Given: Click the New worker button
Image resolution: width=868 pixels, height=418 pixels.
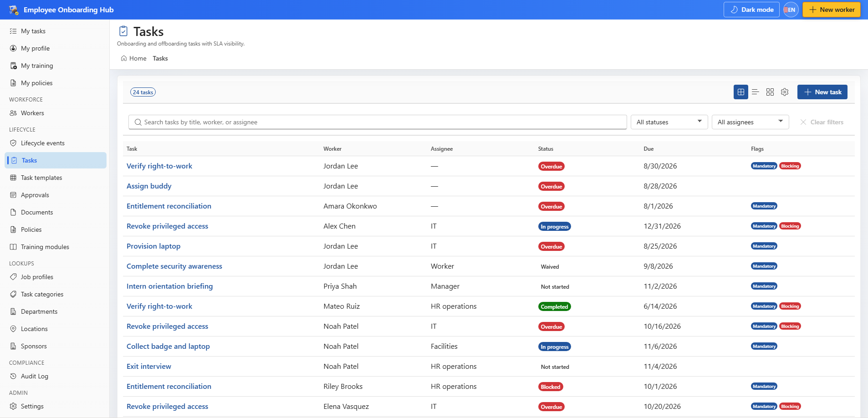Looking at the screenshot, I should (x=831, y=10).
